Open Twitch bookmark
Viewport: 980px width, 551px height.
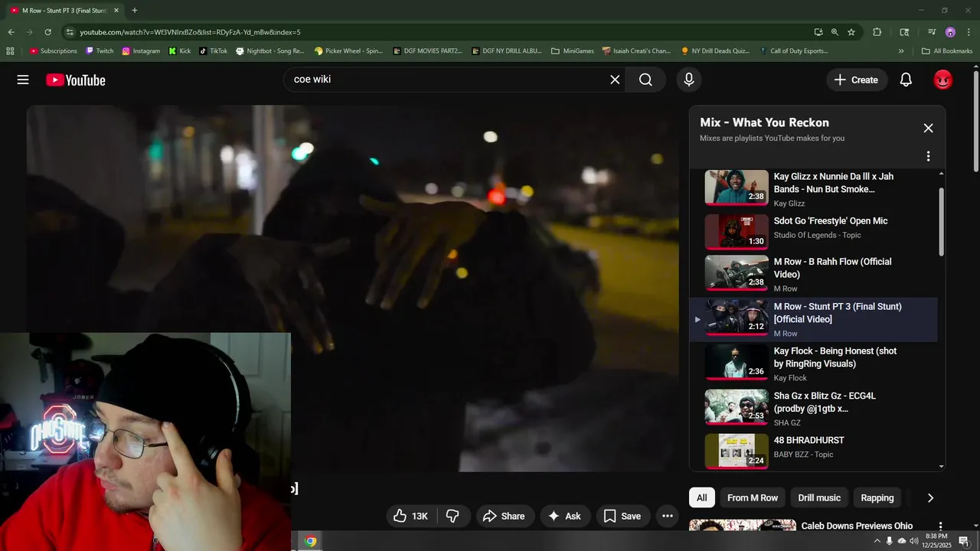point(100,51)
